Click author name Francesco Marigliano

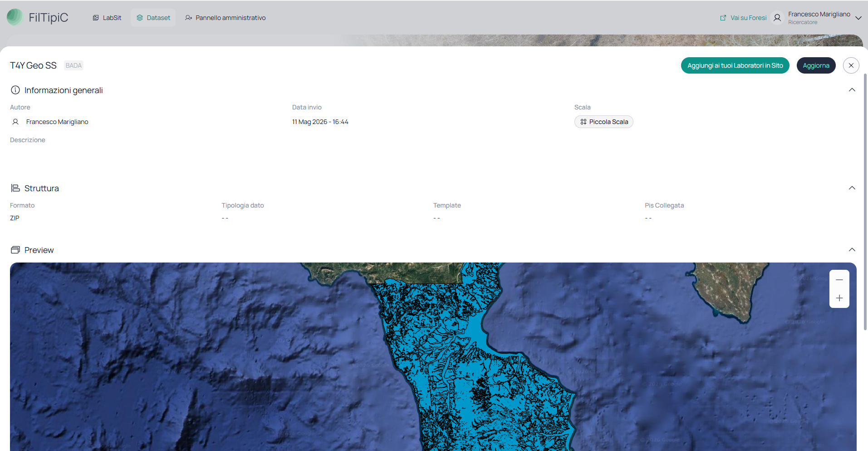point(57,122)
